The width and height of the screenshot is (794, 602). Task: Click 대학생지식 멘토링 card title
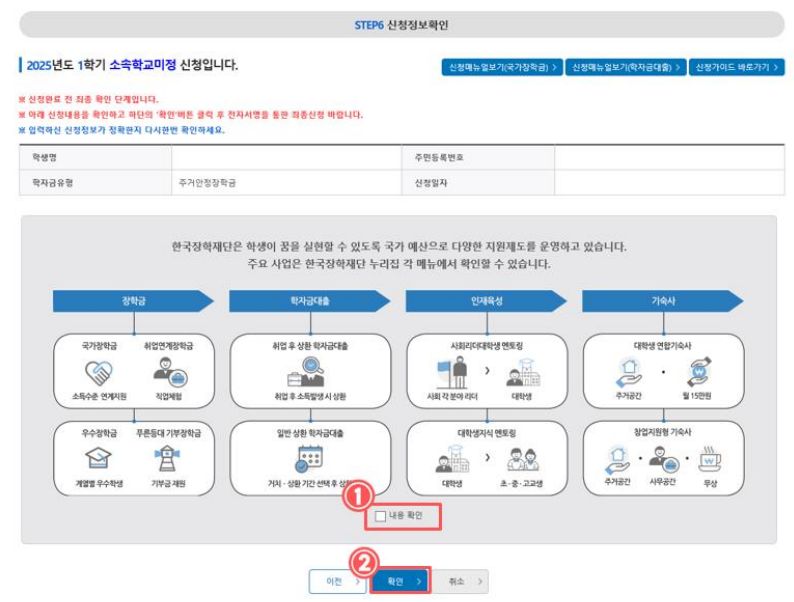click(487, 433)
